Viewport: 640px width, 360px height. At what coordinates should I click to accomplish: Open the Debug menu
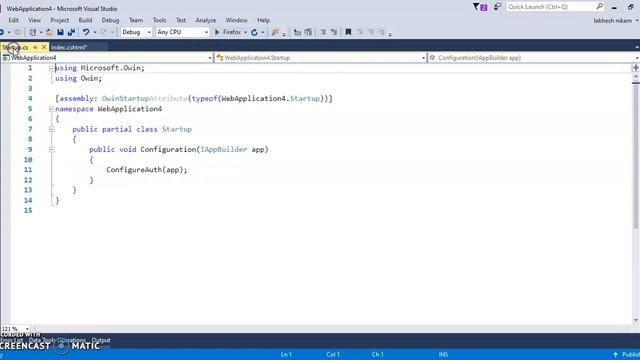click(x=110, y=20)
